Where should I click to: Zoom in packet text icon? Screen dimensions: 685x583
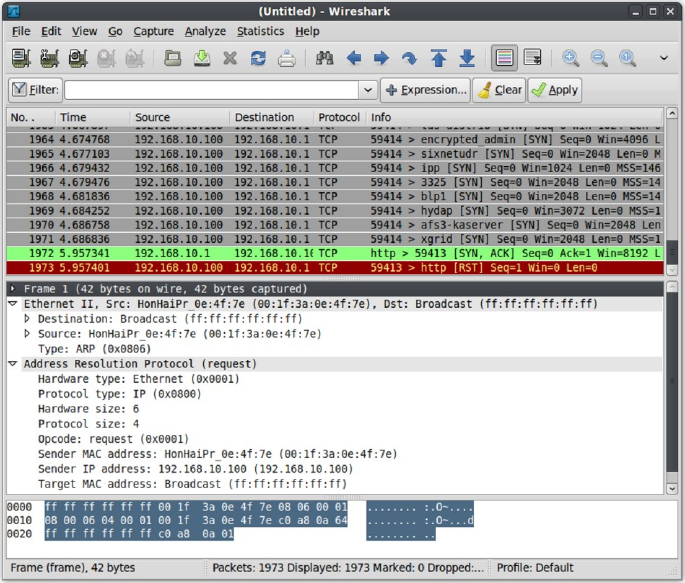tap(571, 58)
